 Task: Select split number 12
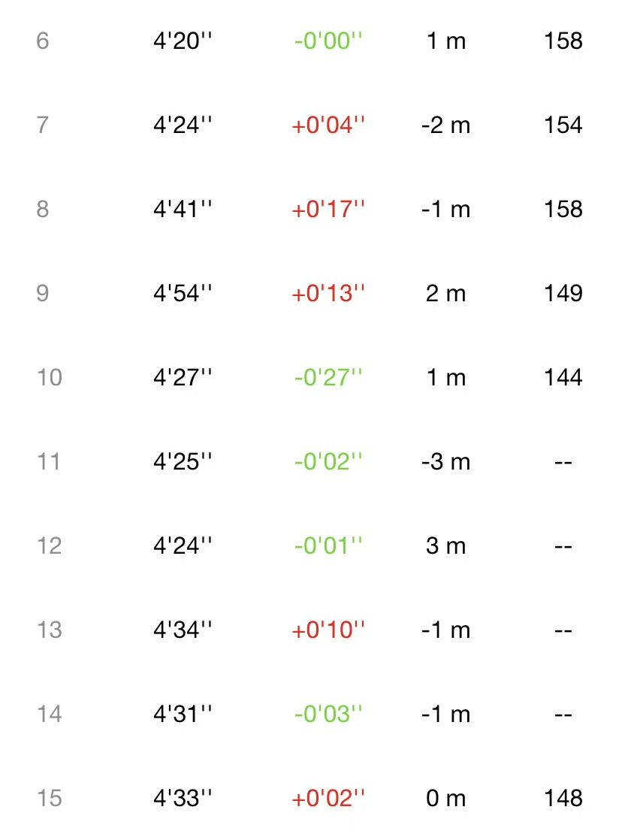tap(50, 545)
